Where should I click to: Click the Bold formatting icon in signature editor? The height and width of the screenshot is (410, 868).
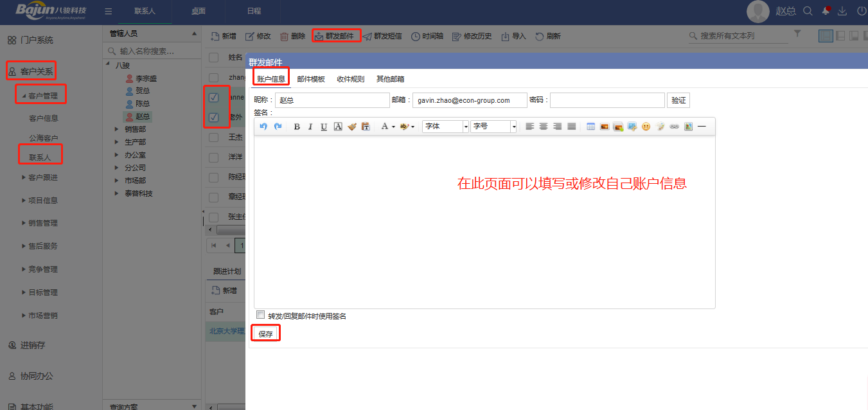point(297,127)
